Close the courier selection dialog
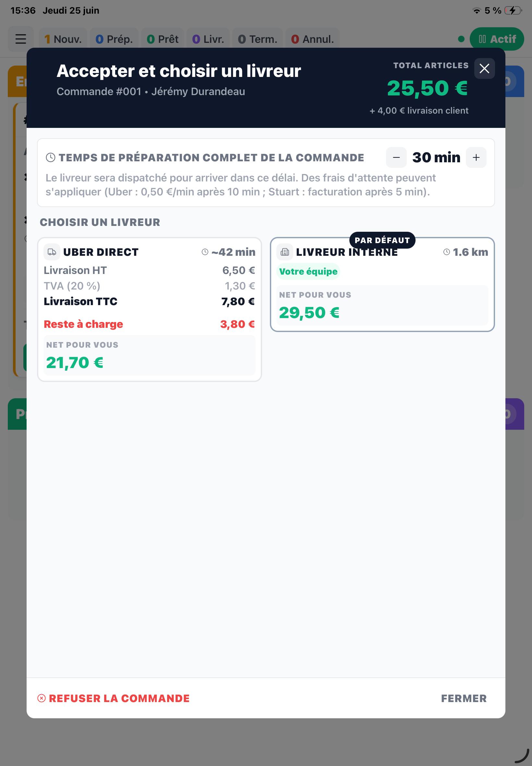This screenshot has height=766, width=532. click(484, 69)
